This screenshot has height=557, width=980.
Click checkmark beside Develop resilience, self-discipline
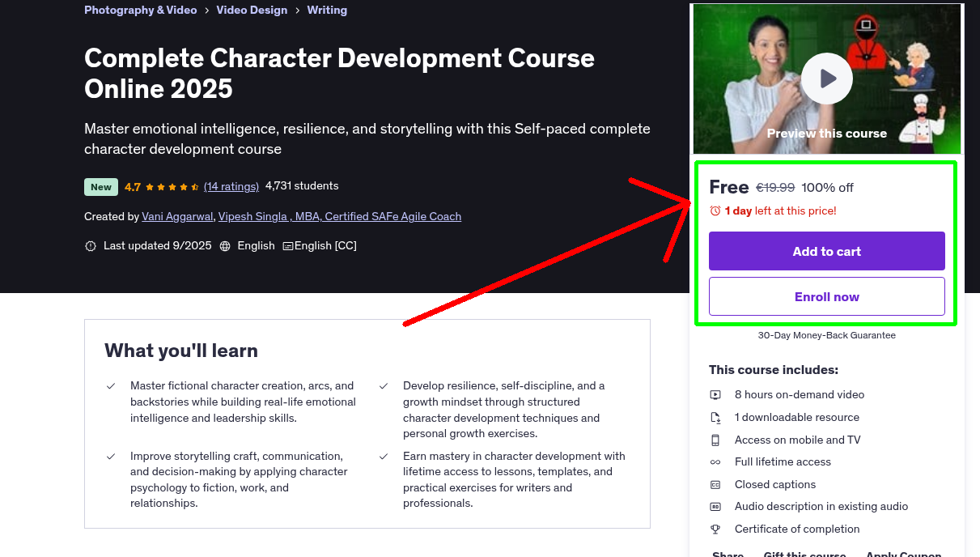pos(384,386)
